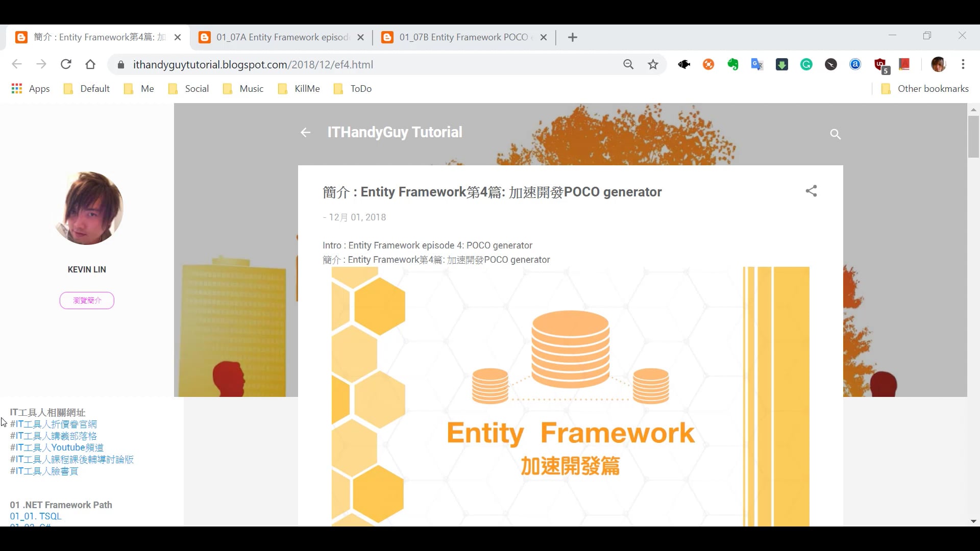This screenshot has width=980, height=551.
Task: Click the back arrow beside ITHandyGuy Tutorial
Action: [x=305, y=133]
